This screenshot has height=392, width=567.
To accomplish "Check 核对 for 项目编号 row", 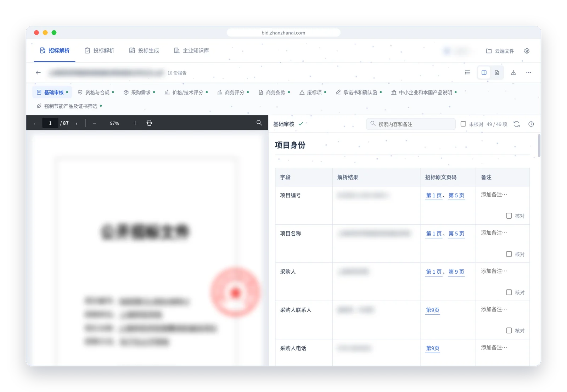I will (509, 216).
